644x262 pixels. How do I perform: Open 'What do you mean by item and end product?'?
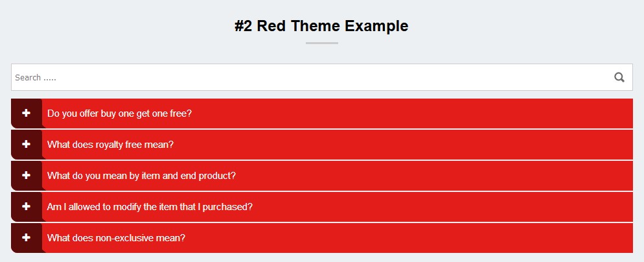[141, 176]
